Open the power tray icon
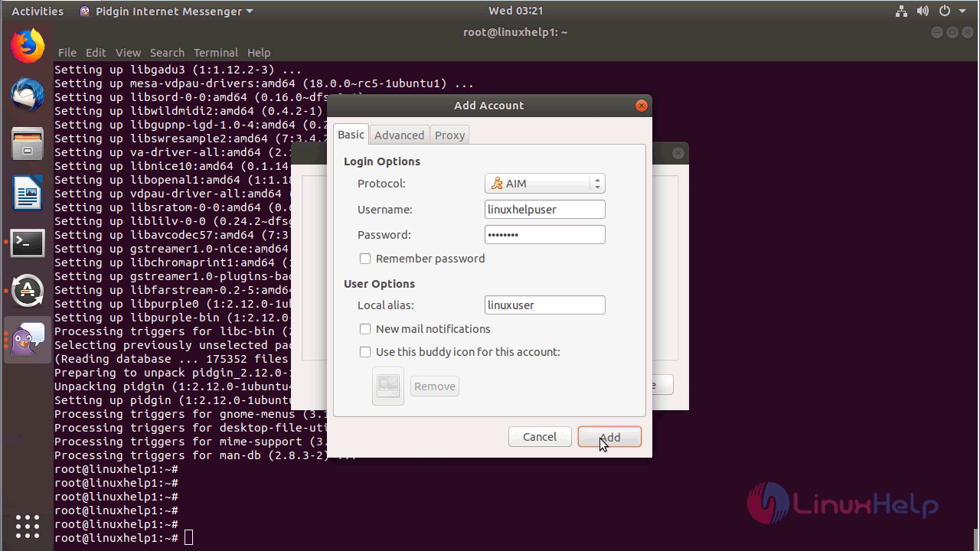This screenshot has width=980, height=551. coord(945,11)
